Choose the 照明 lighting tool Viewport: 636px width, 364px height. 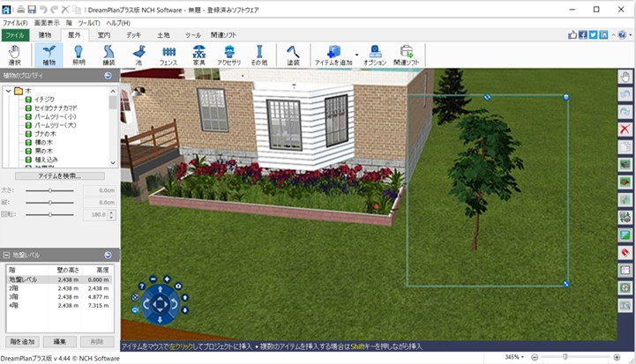tap(79, 56)
